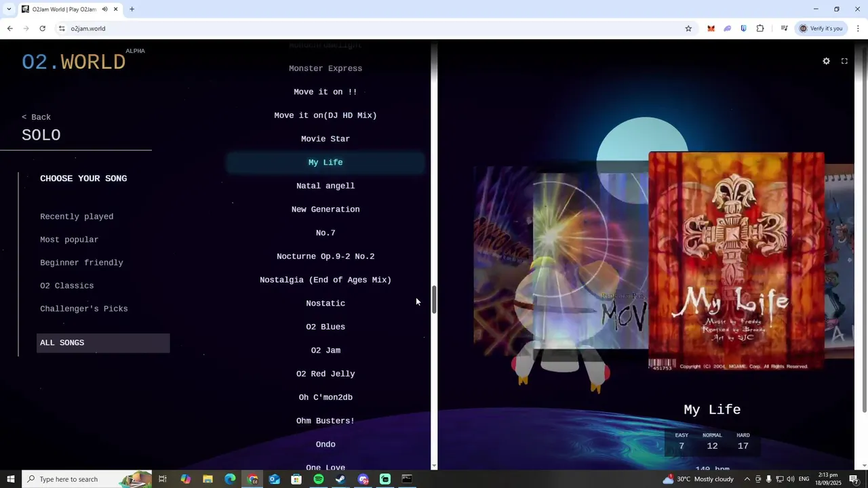
Task: Go back via the '< Back' link
Action: point(36,117)
